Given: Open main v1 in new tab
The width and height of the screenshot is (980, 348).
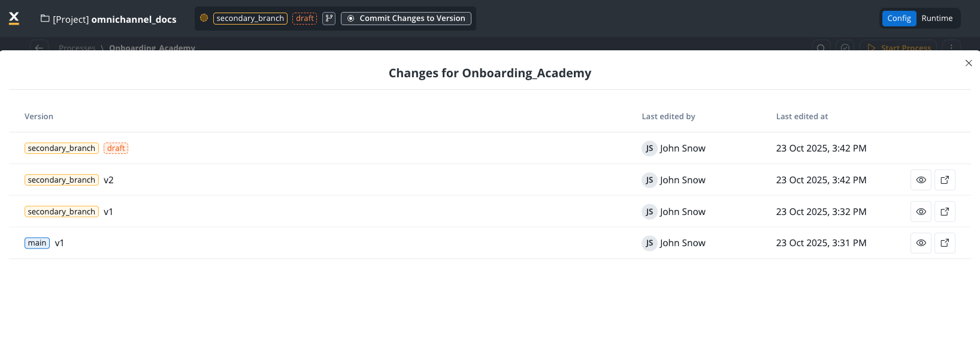Looking at the screenshot, I should [x=945, y=243].
